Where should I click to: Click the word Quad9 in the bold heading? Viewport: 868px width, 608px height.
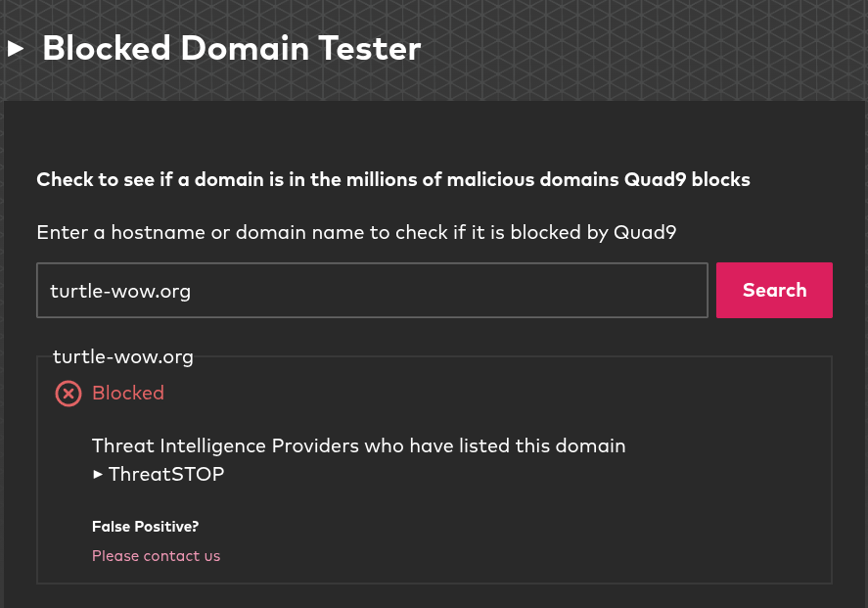655,180
